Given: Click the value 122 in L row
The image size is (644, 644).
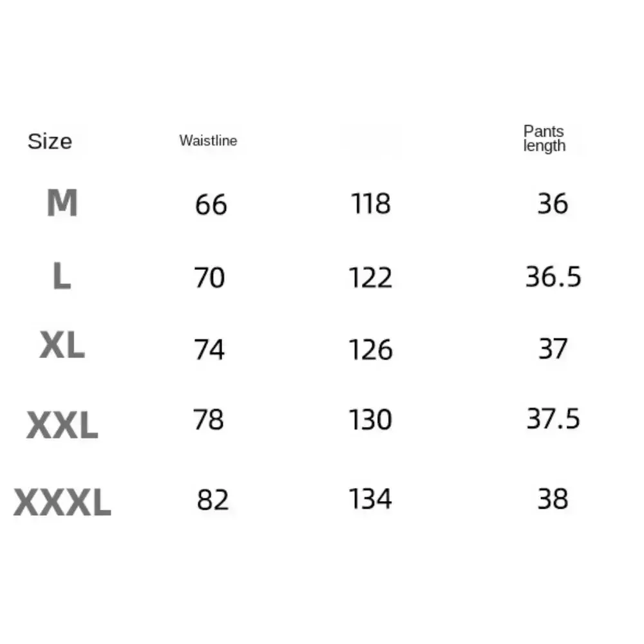Looking at the screenshot, I should 370,278.
